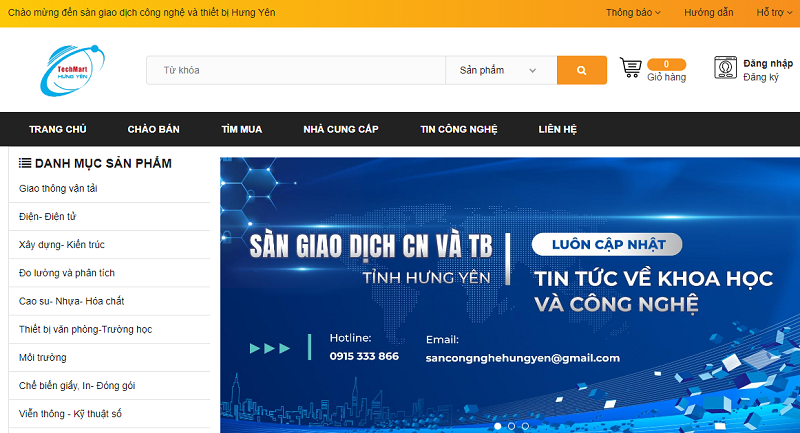Select the first carousel slide dot
The height and width of the screenshot is (433, 800).
point(497,426)
